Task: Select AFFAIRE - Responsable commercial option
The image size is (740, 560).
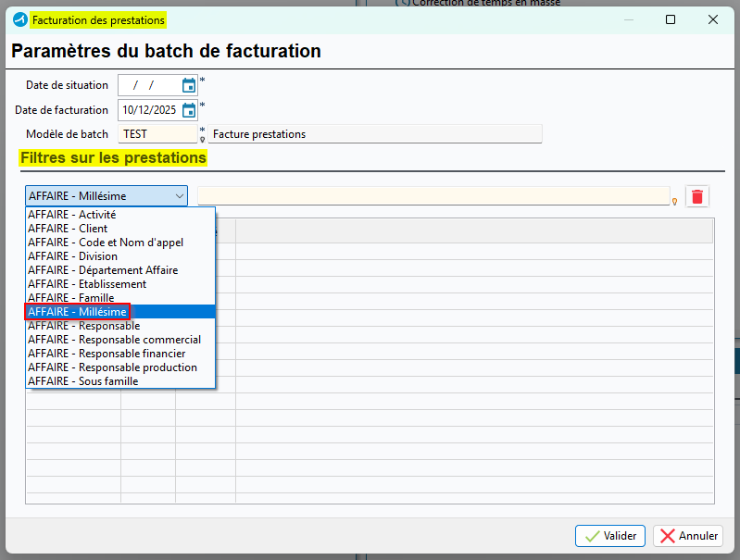Action: [x=114, y=340]
